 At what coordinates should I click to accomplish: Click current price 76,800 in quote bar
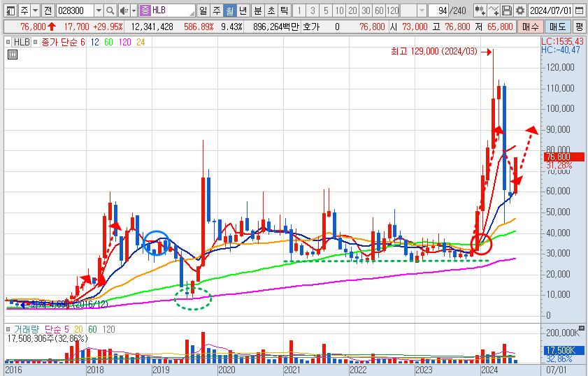pos(33,27)
